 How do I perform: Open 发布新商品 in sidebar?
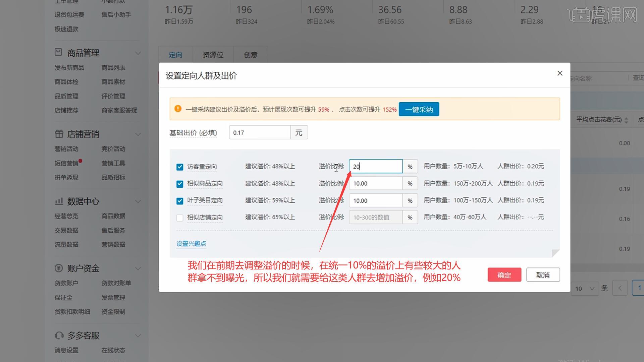[69, 68]
